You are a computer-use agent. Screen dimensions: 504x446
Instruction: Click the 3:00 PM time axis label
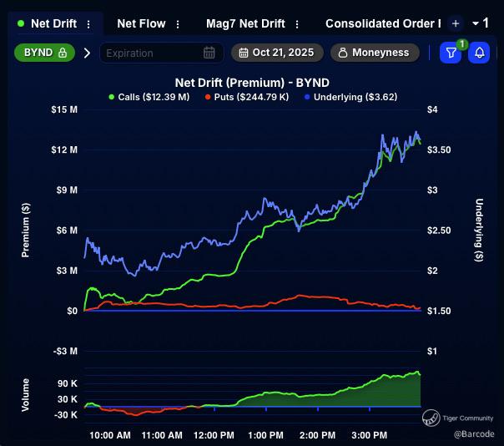click(x=370, y=435)
